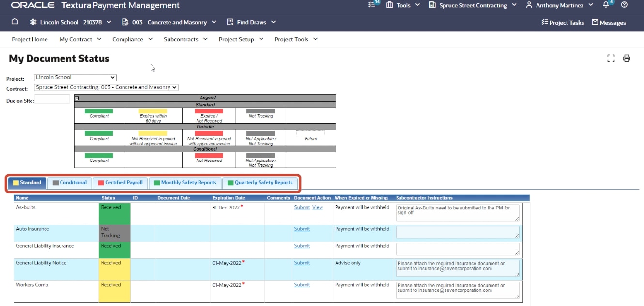Click the green Compliant swatch in Standard legend
Image resolution: width=644 pixels, height=306 pixels.
coord(99,111)
